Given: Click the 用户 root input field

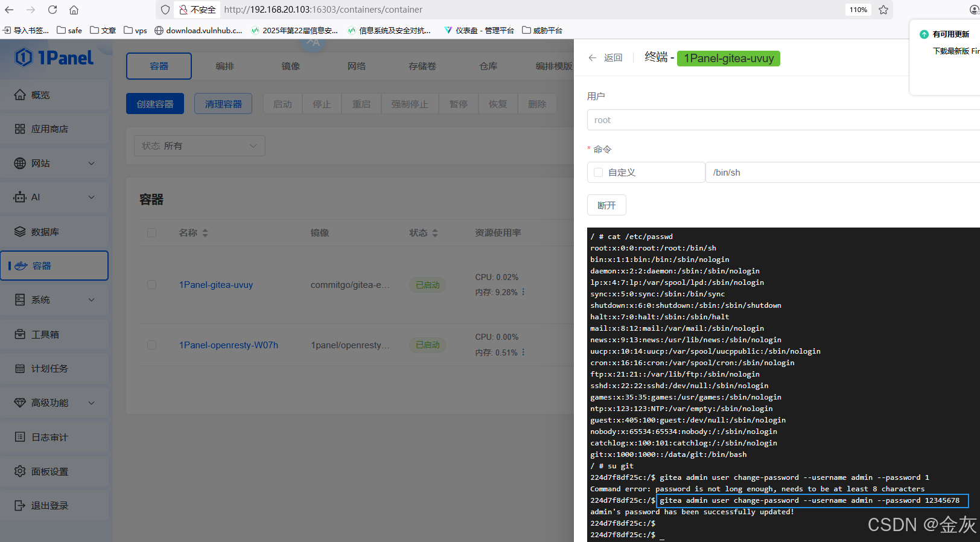Looking at the screenshot, I should click(x=783, y=120).
